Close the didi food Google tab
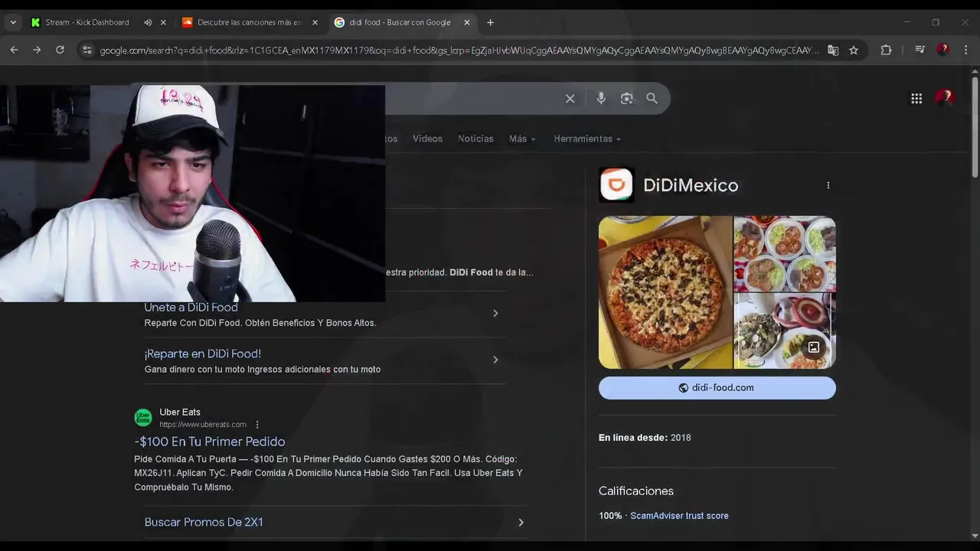This screenshot has width=980, height=551. click(467, 22)
